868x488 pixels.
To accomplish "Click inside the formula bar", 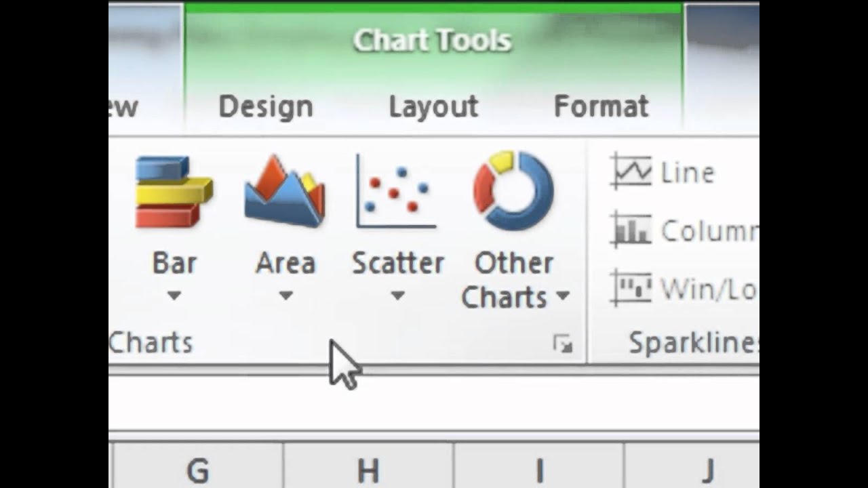I will pyautogui.click(x=475, y=403).
